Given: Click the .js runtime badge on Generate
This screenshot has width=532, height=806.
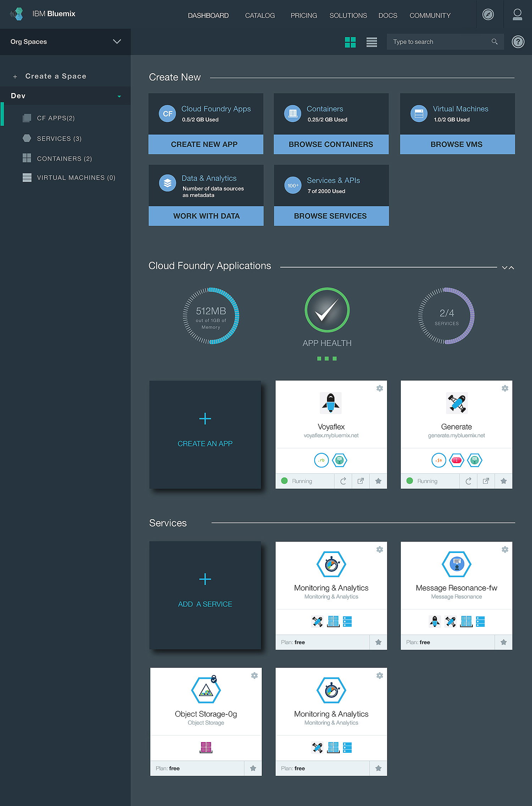Looking at the screenshot, I should pyautogui.click(x=439, y=460).
